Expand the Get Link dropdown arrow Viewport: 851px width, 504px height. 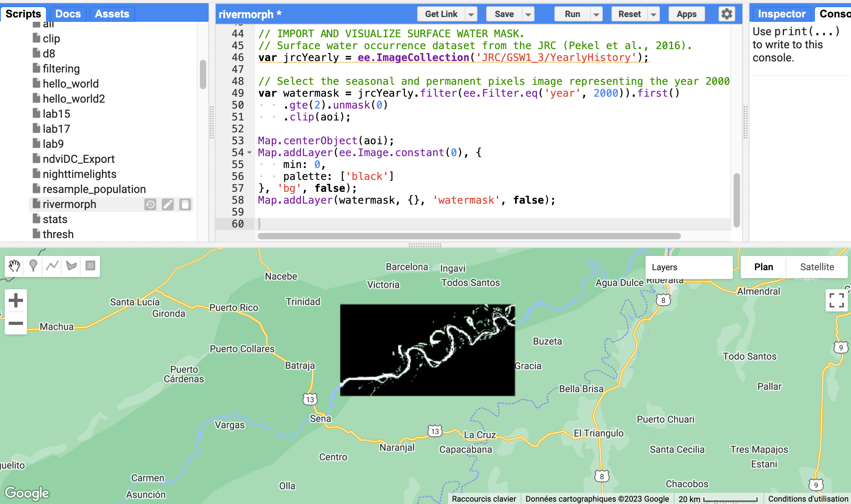(x=471, y=15)
